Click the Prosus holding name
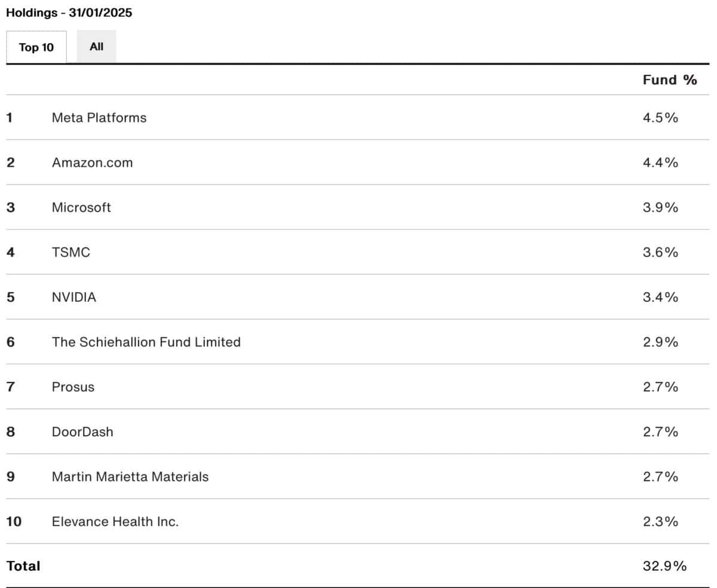717x588 pixels. point(73,387)
